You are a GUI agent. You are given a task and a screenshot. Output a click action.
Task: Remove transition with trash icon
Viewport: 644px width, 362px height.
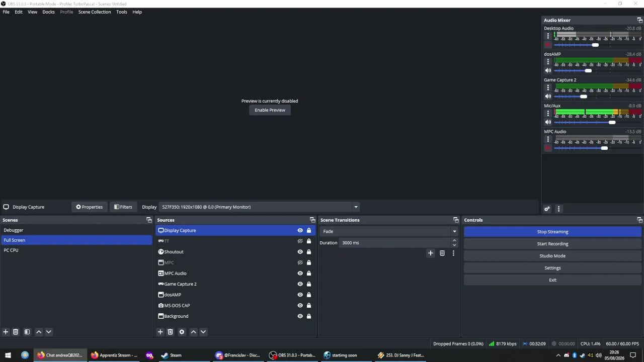[442, 253]
